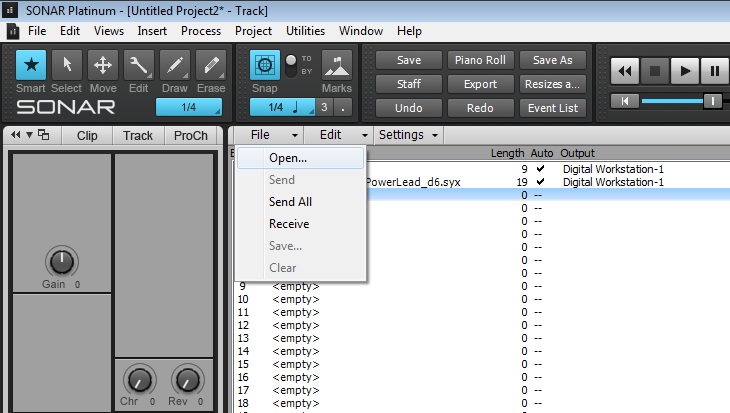The image size is (730, 413).
Task: Toggle the dotted note snap button
Action: pyautogui.click(x=343, y=108)
